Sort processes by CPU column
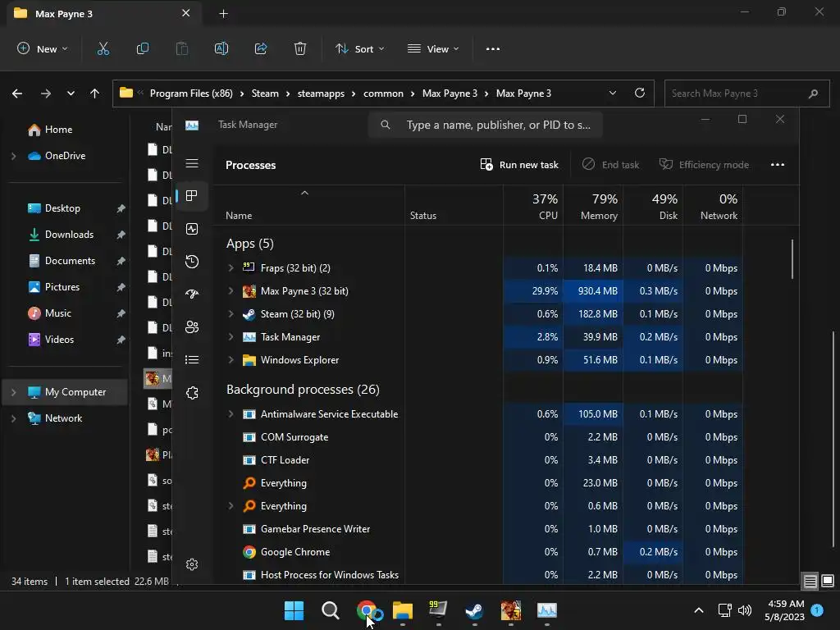The image size is (840, 630). 533,206
